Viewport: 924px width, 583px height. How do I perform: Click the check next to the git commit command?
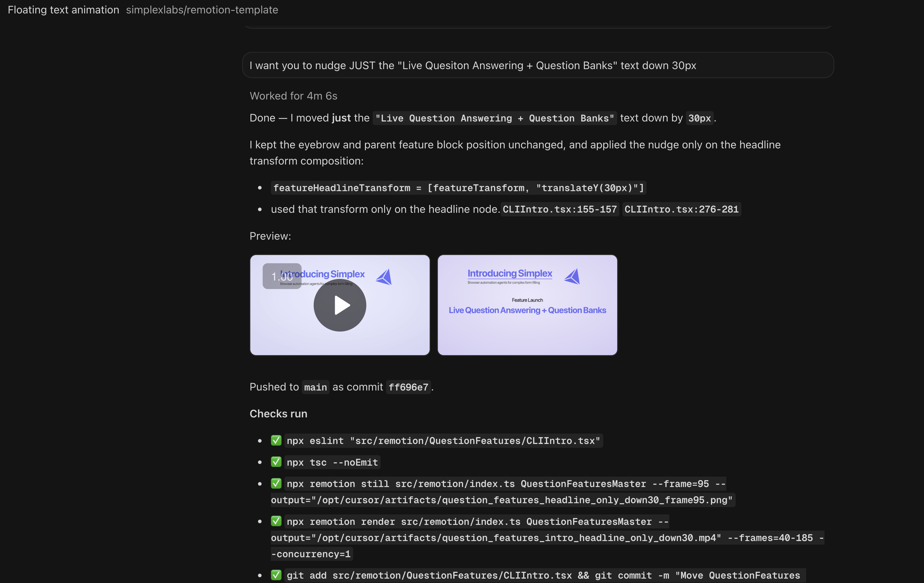tap(276, 575)
